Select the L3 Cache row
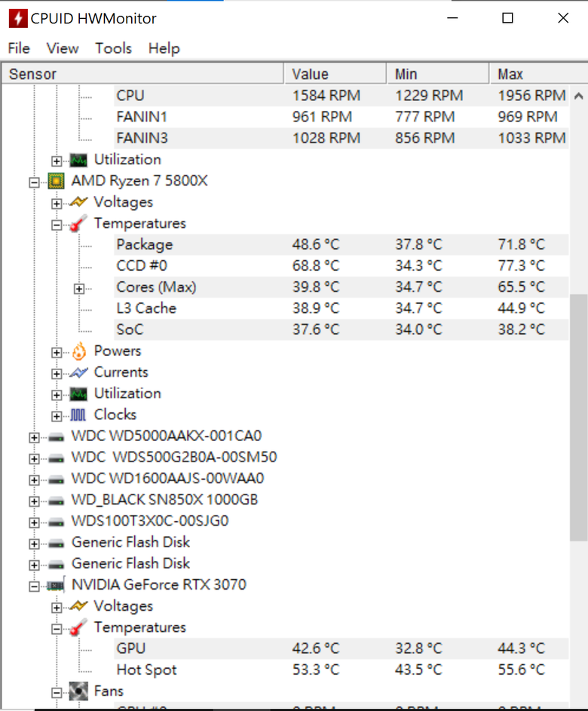 pyautogui.click(x=341, y=308)
